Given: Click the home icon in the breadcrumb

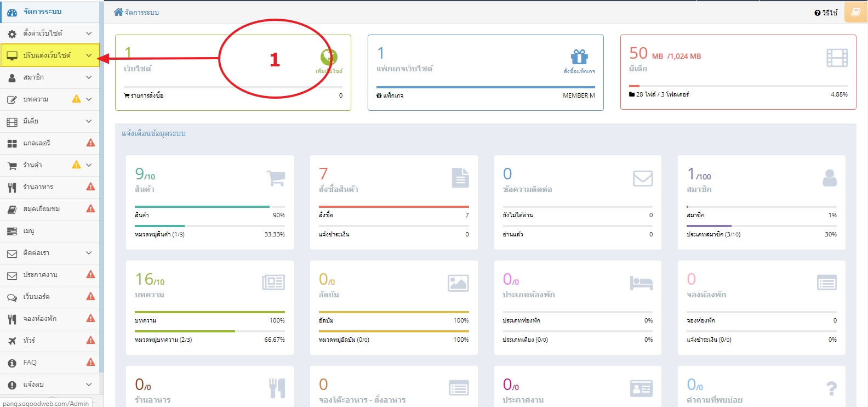Looking at the screenshot, I should (x=118, y=12).
